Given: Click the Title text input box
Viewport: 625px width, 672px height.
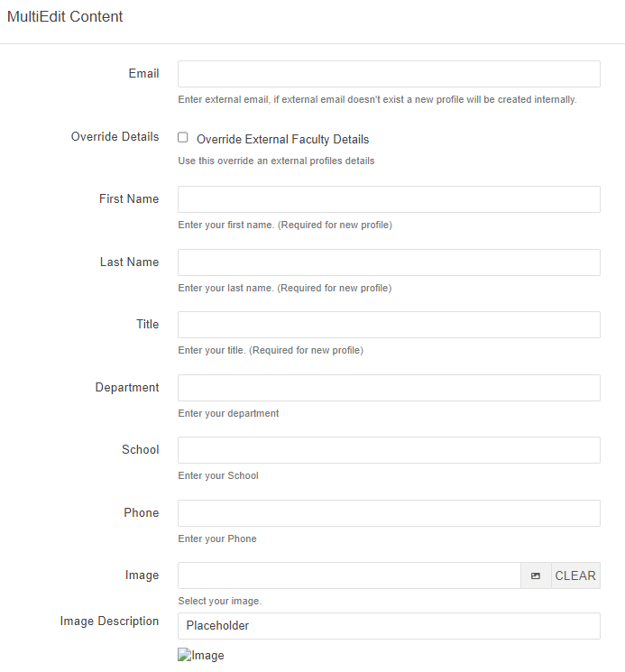Looking at the screenshot, I should tap(389, 325).
